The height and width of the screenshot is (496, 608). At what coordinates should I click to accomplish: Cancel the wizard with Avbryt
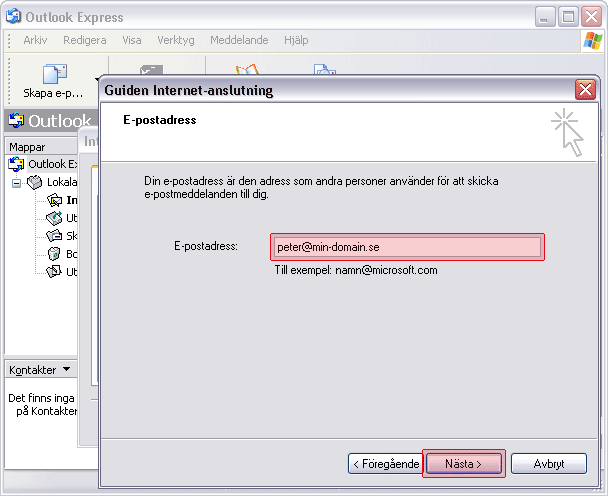[548, 464]
